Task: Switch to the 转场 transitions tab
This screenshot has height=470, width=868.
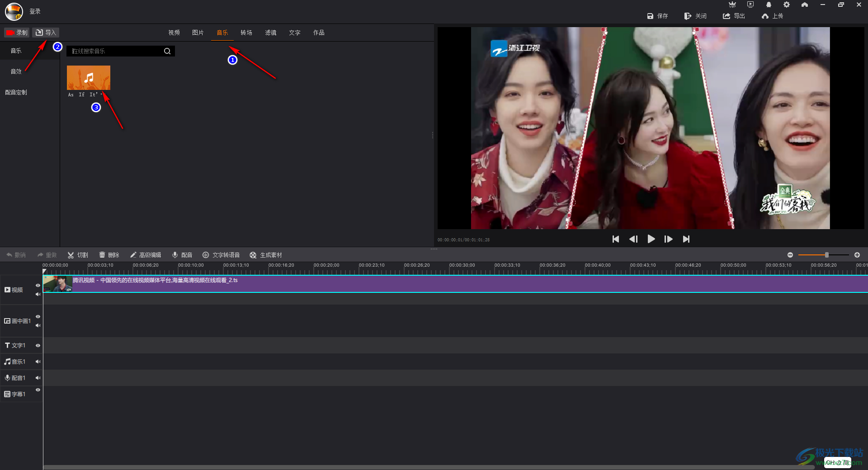Action: (x=246, y=33)
